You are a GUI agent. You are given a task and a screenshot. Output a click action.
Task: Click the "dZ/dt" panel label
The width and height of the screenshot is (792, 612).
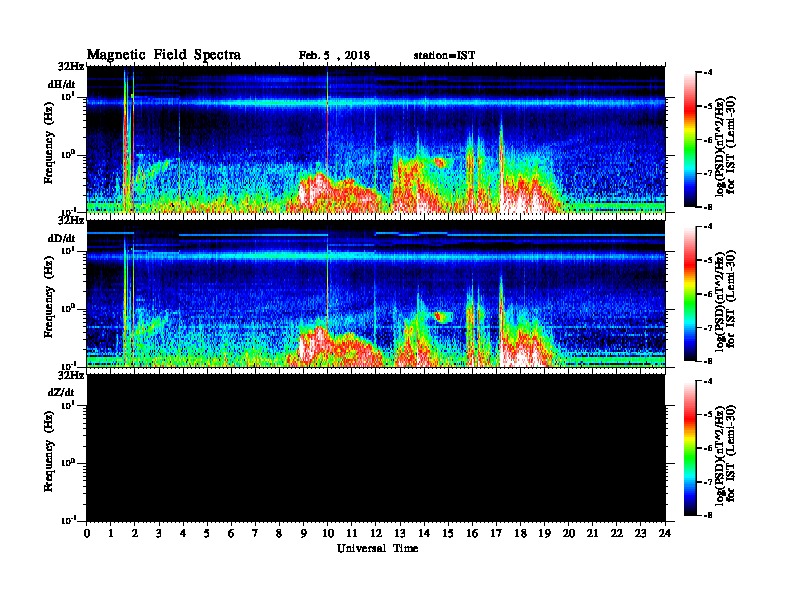(x=62, y=392)
